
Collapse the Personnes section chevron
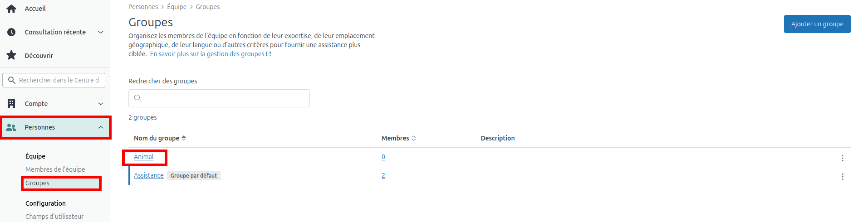click(x=101, y=127)
